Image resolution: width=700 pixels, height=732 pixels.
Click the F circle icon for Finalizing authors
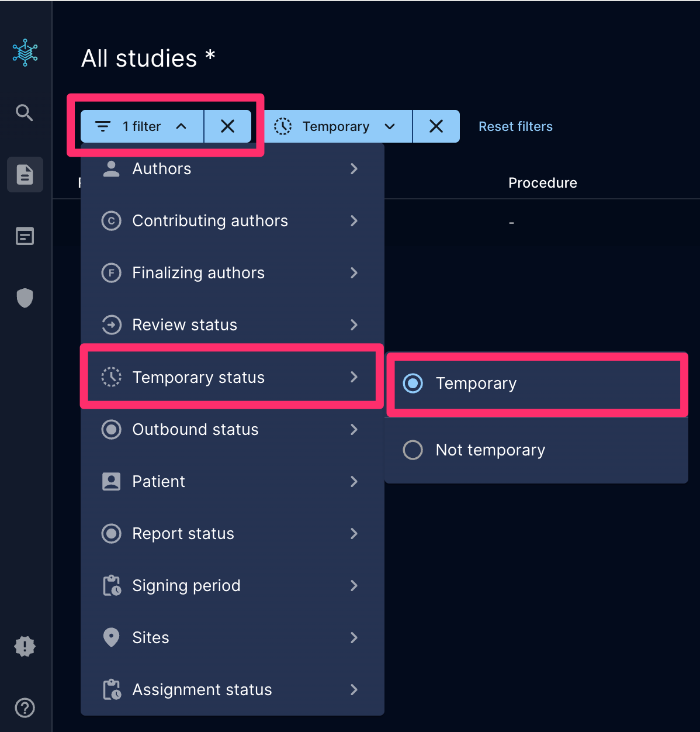pos(111,273)
